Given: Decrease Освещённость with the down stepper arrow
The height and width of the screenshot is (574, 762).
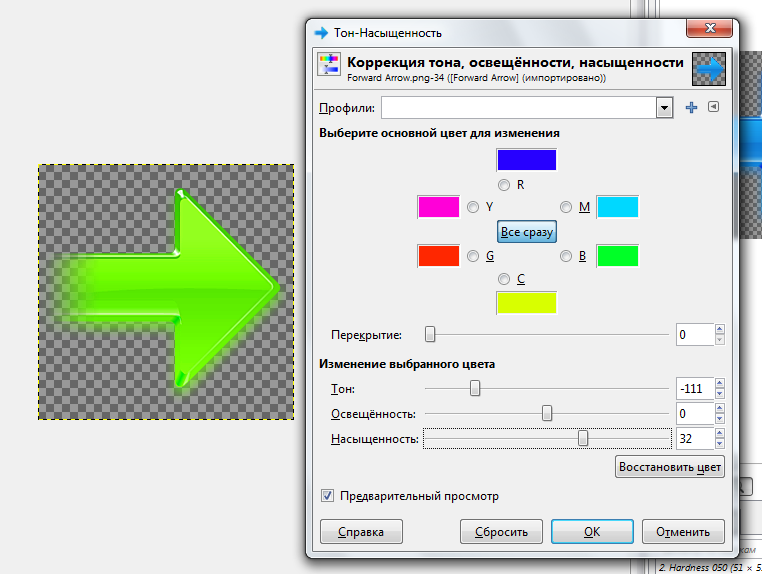Looking at the screenshot, I should pos(720,418).
